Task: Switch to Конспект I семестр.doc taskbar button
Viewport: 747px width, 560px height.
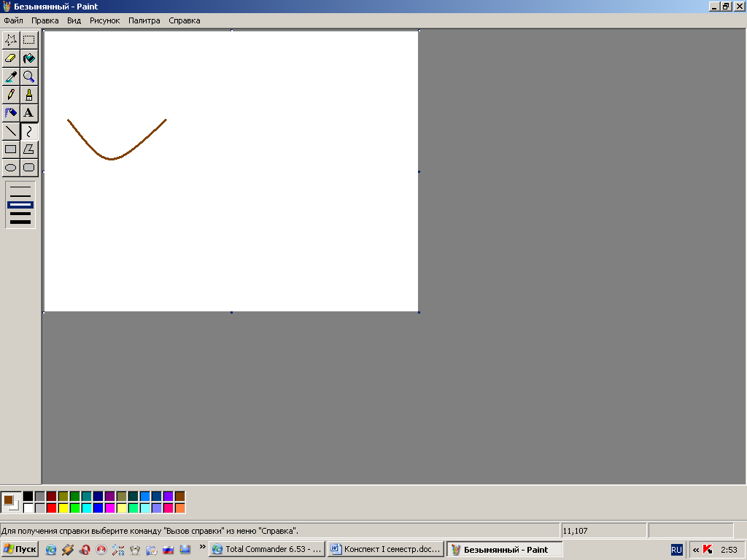Action: pos(385,550)
